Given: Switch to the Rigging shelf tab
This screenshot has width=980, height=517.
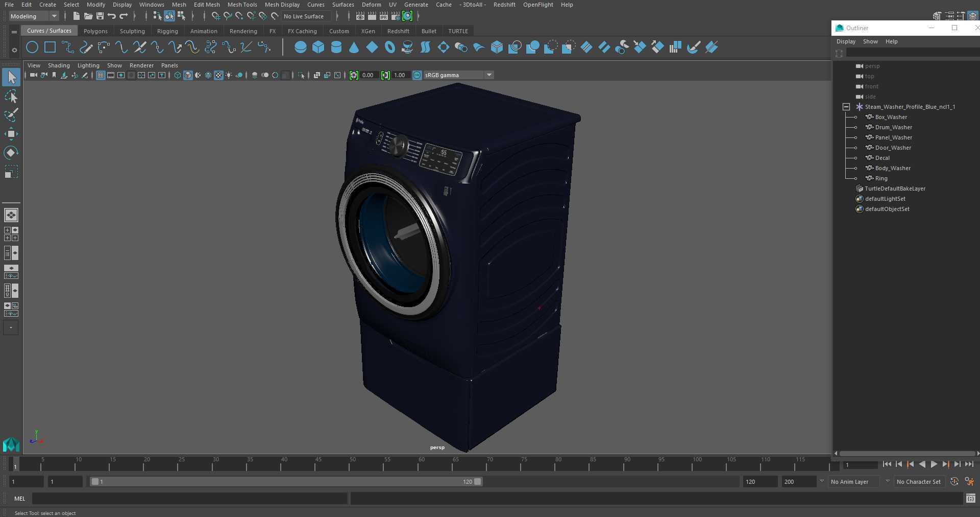Looking at the screenshot, I should [x=167, y=31].
